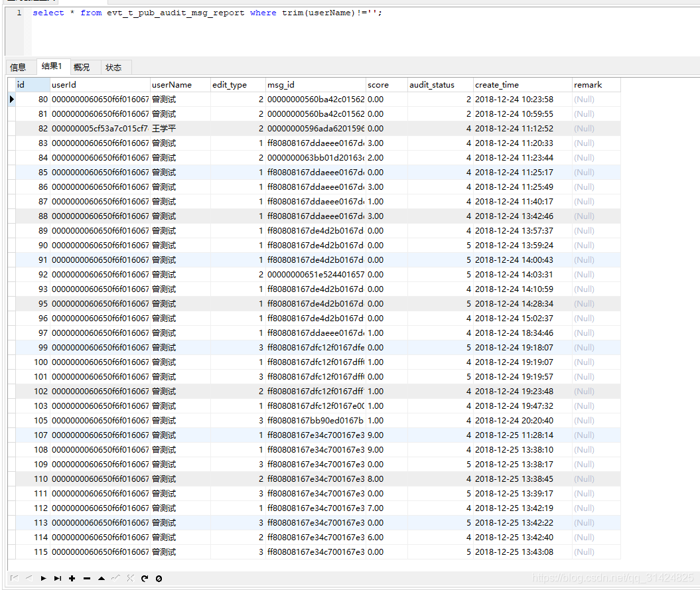The image size is (700, 590).
Task: Click the msg_id column header
Action: [316, 85]
